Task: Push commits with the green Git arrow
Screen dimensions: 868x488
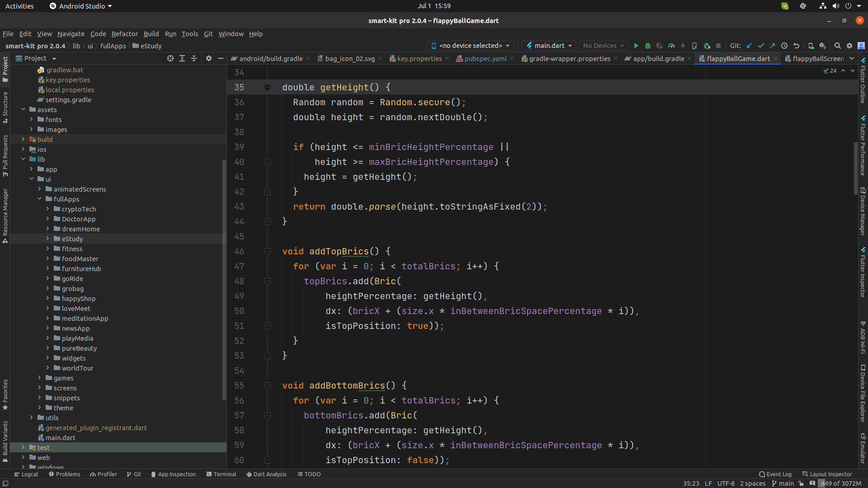Action: pos(773,46)
